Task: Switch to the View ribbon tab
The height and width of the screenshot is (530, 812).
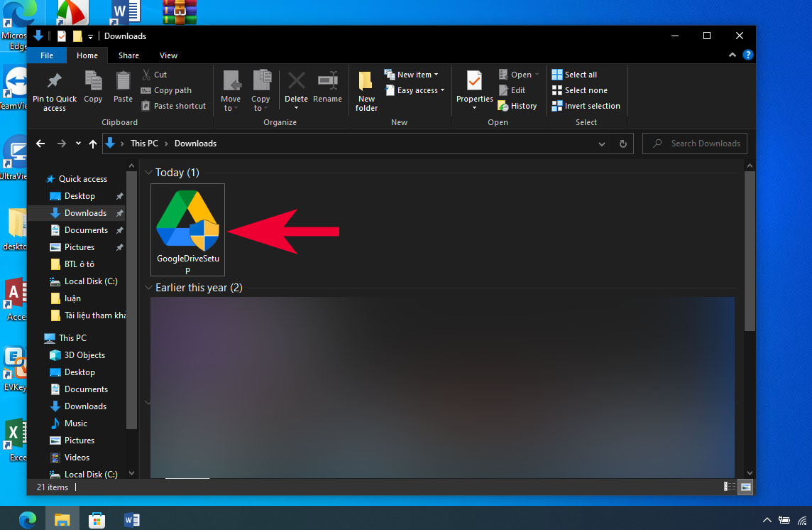Action: (168, 55)
